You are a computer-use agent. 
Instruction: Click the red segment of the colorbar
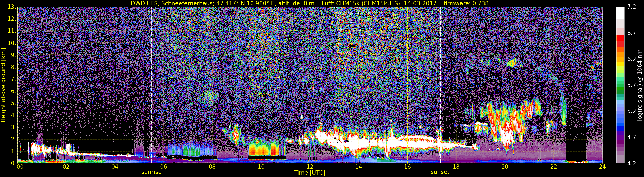(x=620, y=38)
